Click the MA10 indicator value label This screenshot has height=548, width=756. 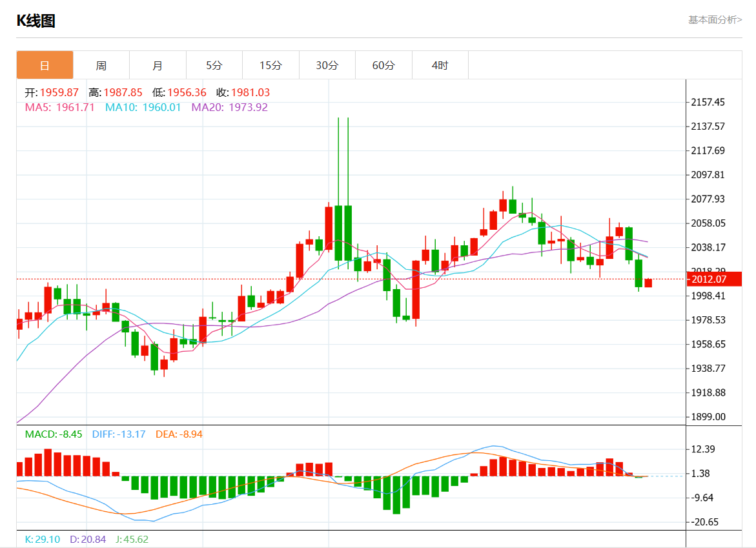coord(143,107)
